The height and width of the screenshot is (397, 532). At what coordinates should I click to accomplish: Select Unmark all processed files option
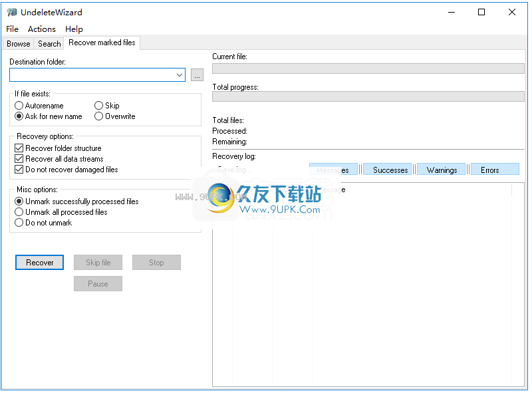(x=61, y=212)
